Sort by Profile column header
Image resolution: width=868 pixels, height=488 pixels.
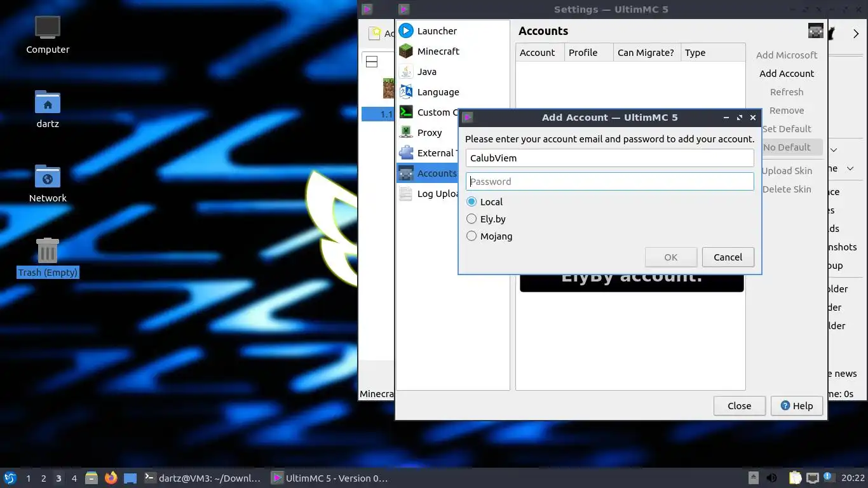click(589, 53)
